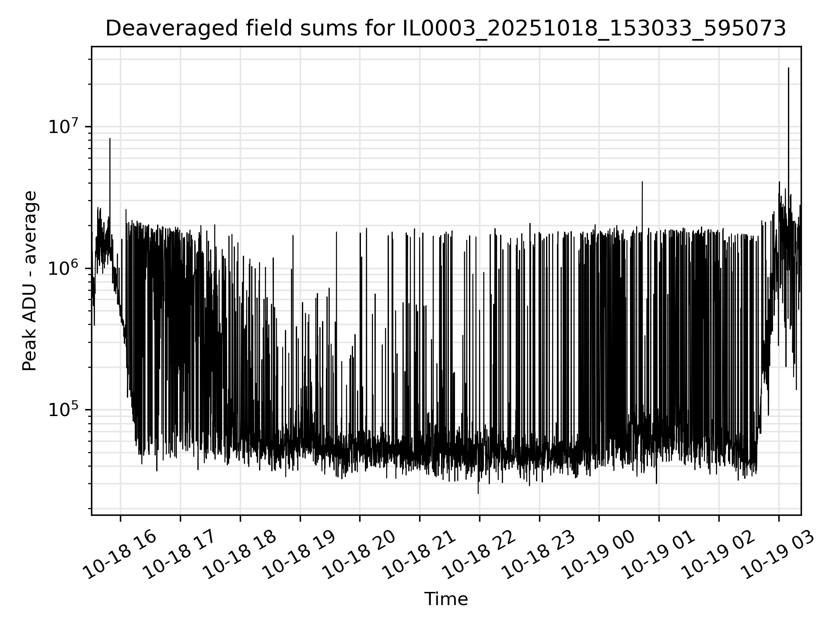Click the '10-18 19' x-axis tick label
Screen dimensions: 840x630
click(x=300, y=555)
